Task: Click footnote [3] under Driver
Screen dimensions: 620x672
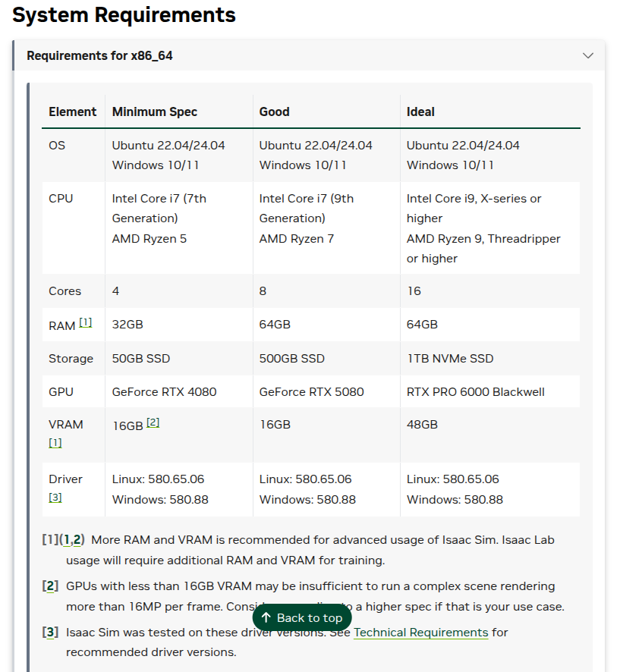Action: pyautogui.click(x=55, y=498)
